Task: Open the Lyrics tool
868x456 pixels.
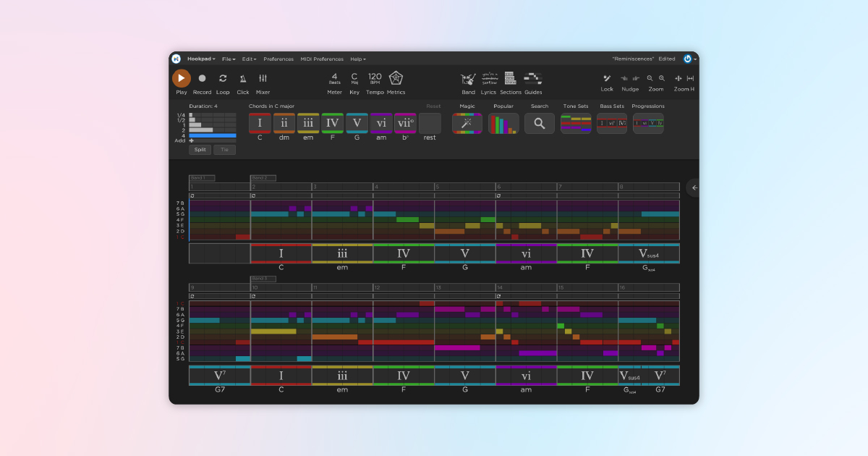Action: coord(489,78)
